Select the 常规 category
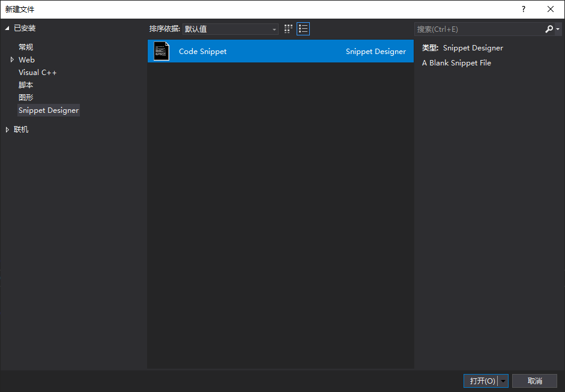 pos(26,47)
